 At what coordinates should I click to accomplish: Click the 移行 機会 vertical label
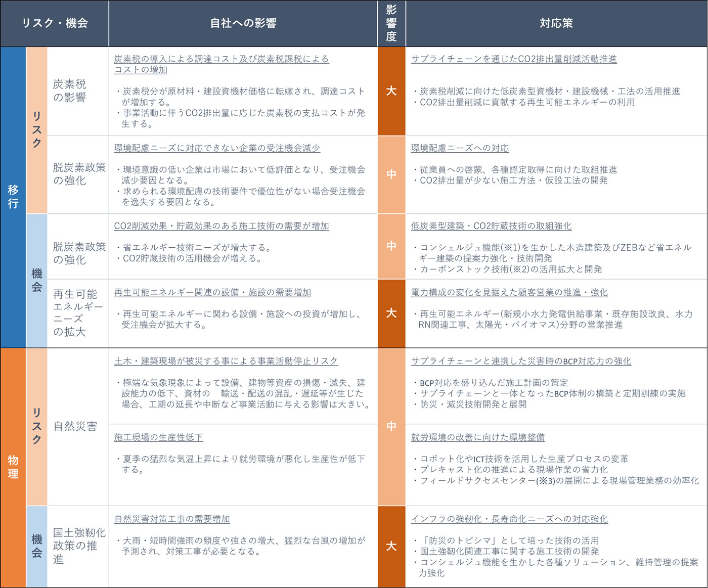[x=36, y=281]
